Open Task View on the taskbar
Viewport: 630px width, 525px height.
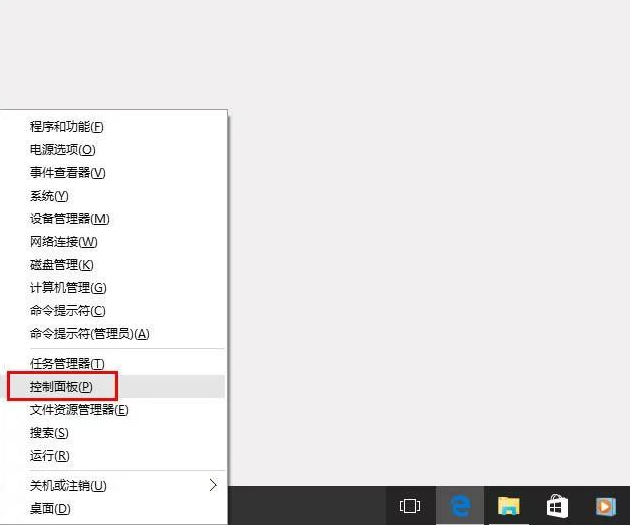click(410, 506)
